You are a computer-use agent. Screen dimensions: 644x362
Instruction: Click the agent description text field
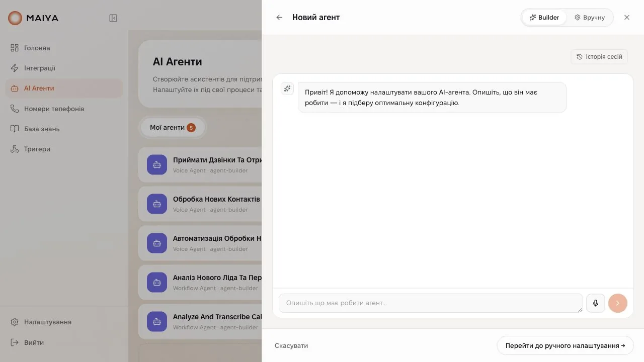click(431, 303)
